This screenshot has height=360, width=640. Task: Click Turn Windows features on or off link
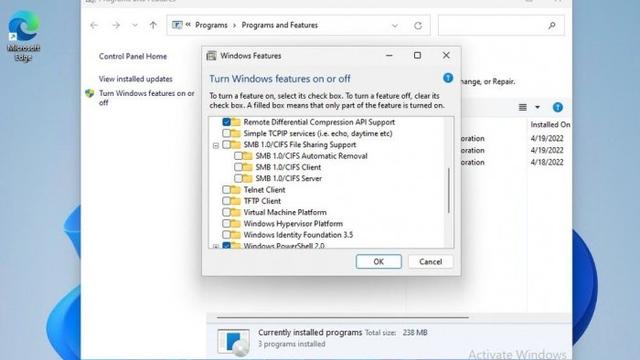pos(147,98)
